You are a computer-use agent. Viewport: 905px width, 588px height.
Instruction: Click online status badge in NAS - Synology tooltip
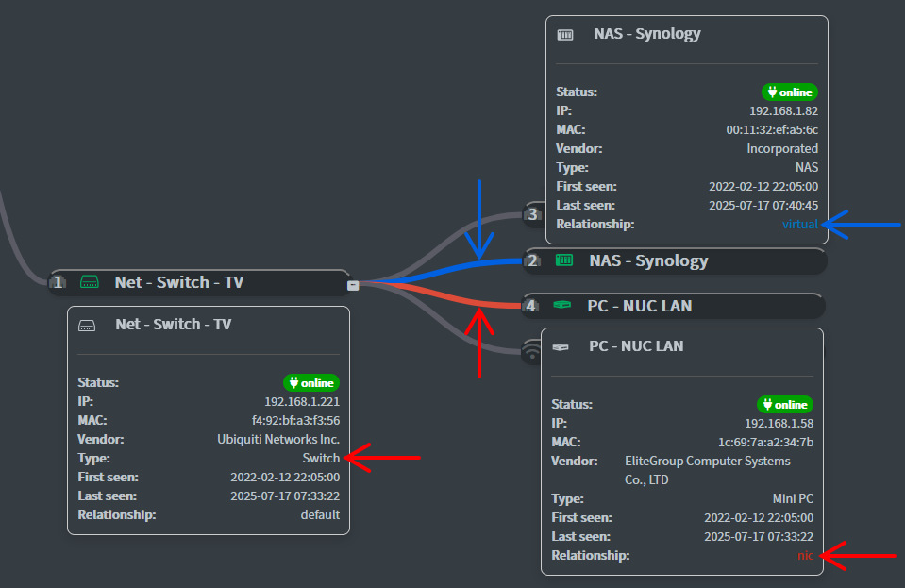790,92
